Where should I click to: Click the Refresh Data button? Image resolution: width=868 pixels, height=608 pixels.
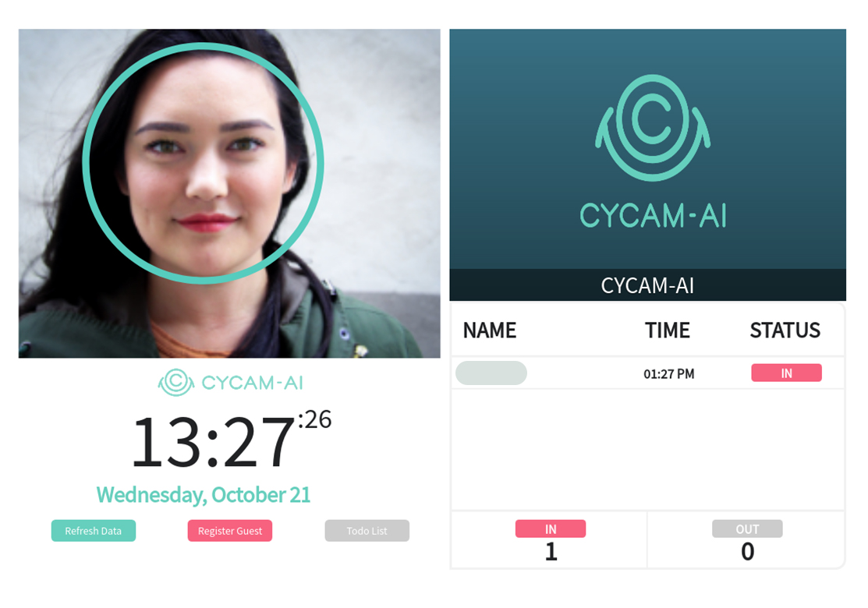[x=93, y=531]
